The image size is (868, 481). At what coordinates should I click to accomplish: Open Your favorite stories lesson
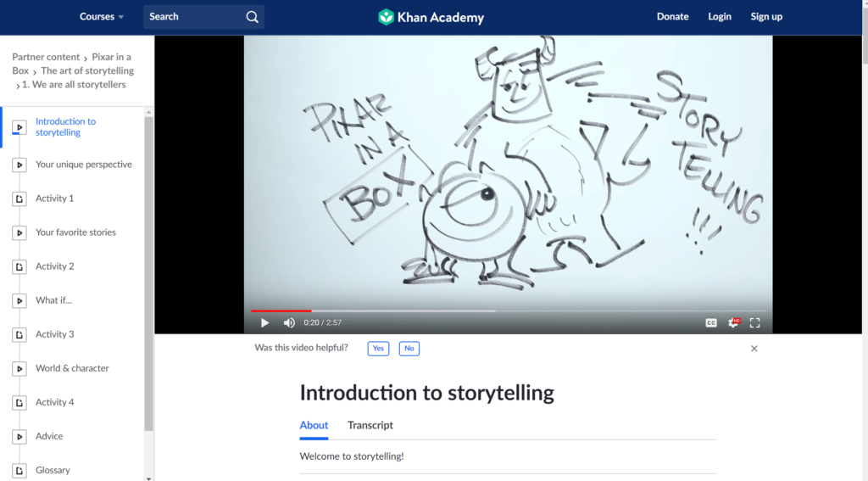click(75, 232)
